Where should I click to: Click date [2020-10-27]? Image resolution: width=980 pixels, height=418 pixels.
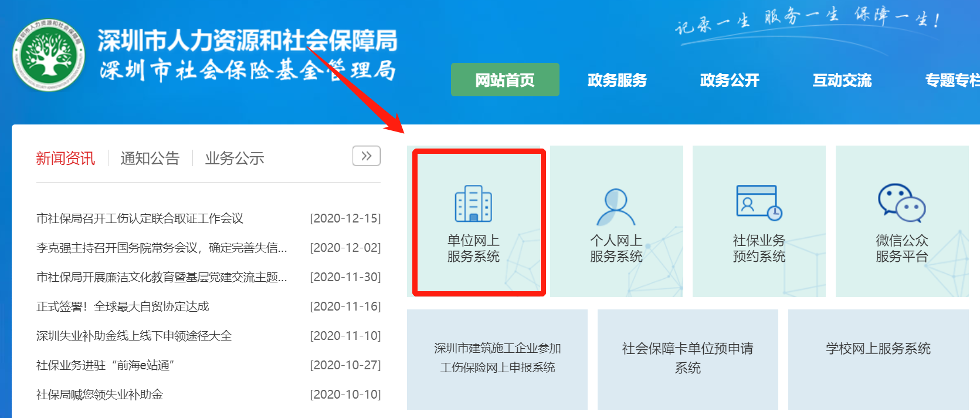pyautogui.click(x=345, y=365)
